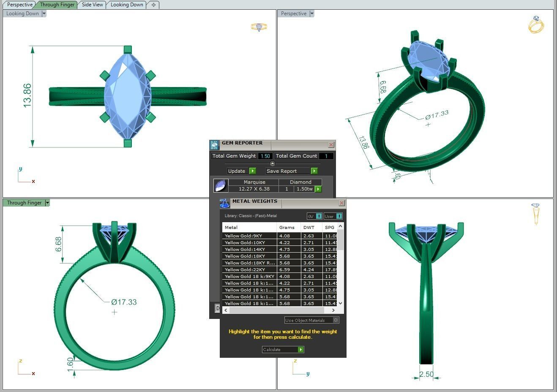557x392 pixels.
Task: Open the Looking Down viewport dropdown arrow
Action: tap(44, 14)
